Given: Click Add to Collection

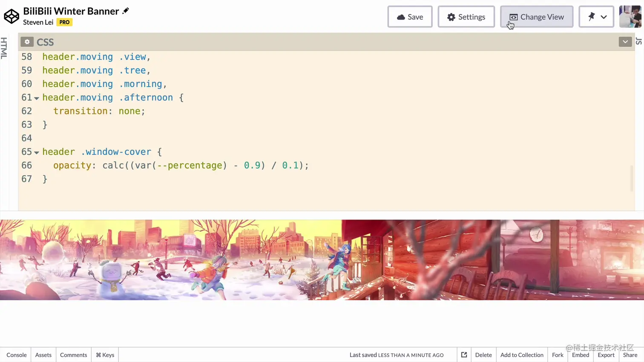Looking at the screenshot, I should [522, 355].
